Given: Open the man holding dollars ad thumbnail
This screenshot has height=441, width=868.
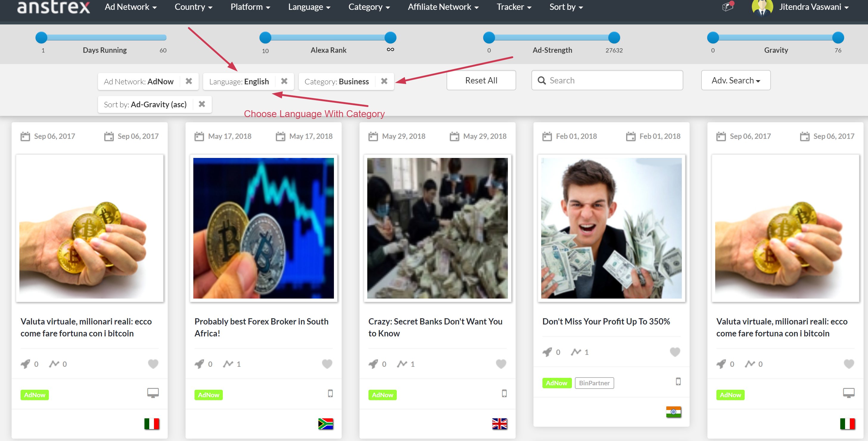Looking at the screenshot, I should [611, 228].
